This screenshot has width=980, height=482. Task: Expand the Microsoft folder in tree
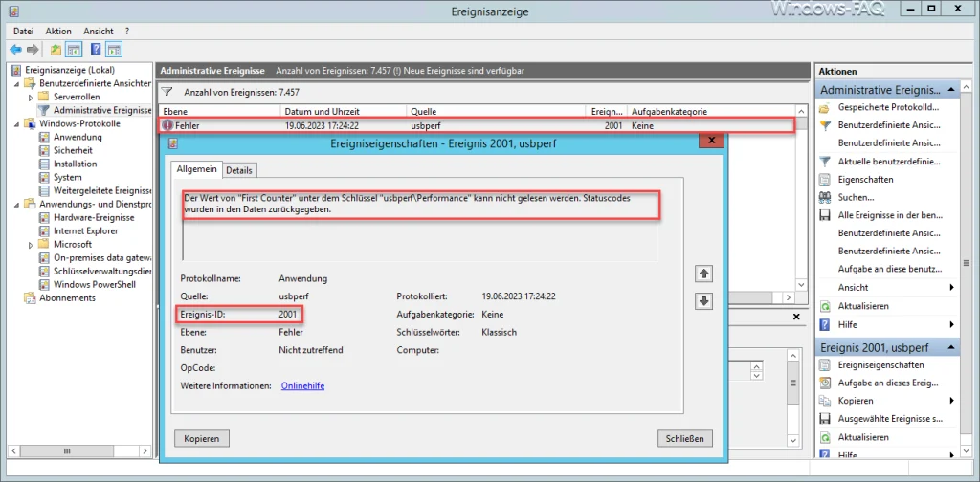coord(31,245)
